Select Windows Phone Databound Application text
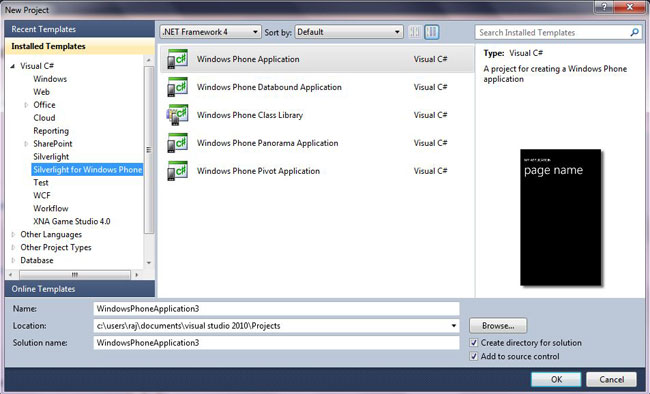 point(269,87)
